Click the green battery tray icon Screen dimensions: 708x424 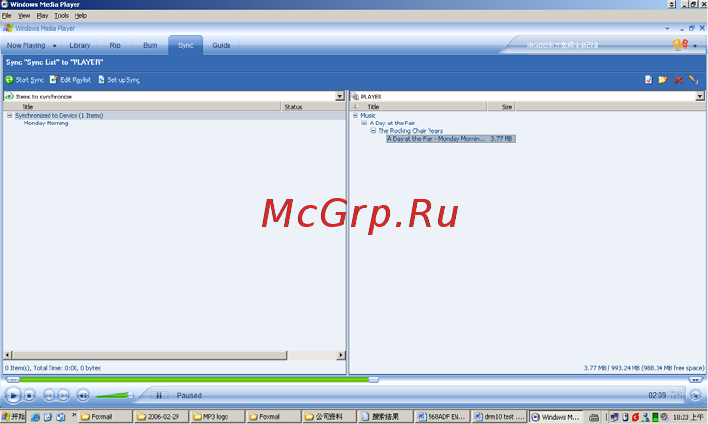[x=655, y=417]
